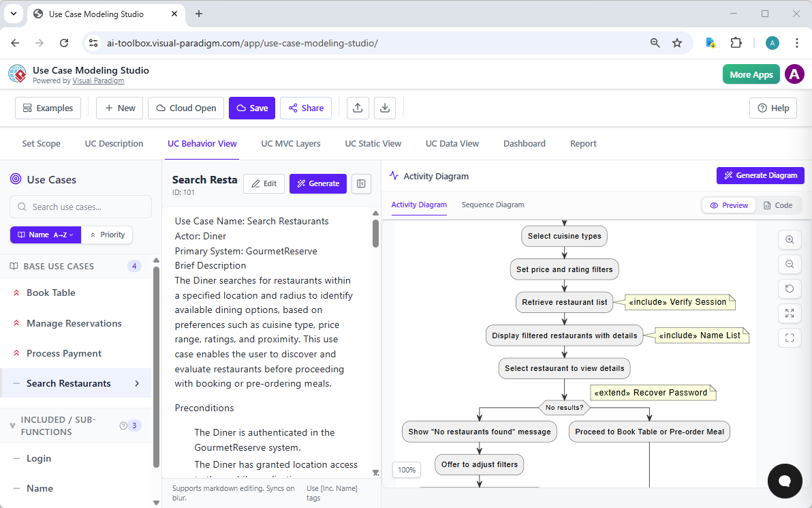Upload a file using the upload icon
This screenshot has height=508, width=812.
(358, 108)
